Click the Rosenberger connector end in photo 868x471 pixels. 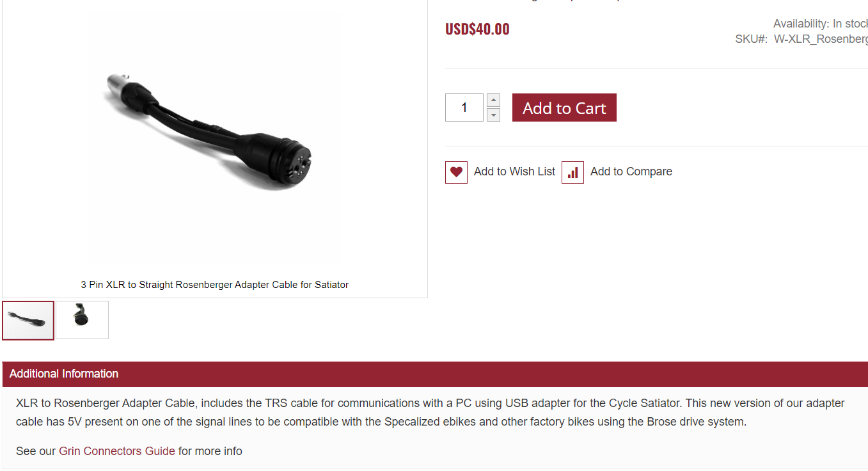(281, 157)
